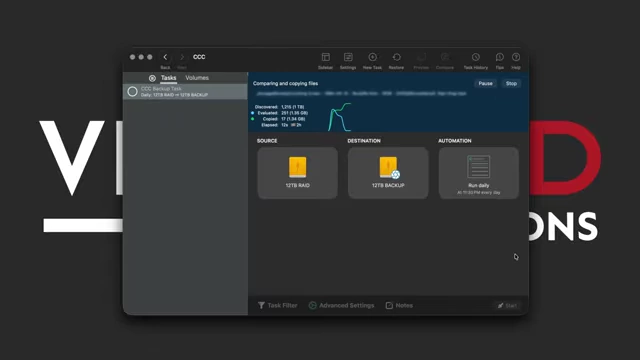This screenshot has width=640, height=360.
Task: Click the SOURCE heading label
Action: (267, 141)
